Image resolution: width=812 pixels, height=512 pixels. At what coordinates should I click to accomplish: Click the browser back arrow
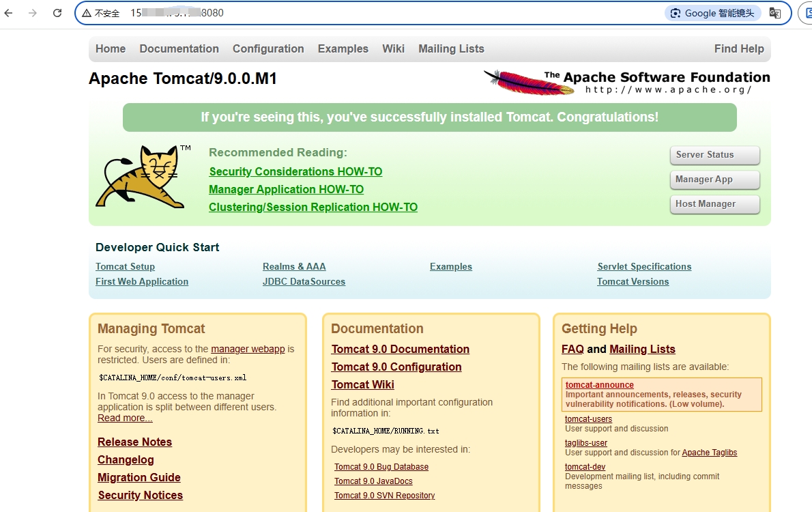(8, 13)
